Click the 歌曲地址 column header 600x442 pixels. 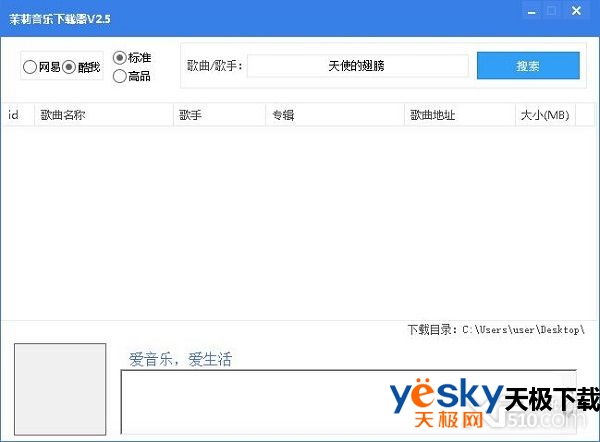[x=432, y=115]
